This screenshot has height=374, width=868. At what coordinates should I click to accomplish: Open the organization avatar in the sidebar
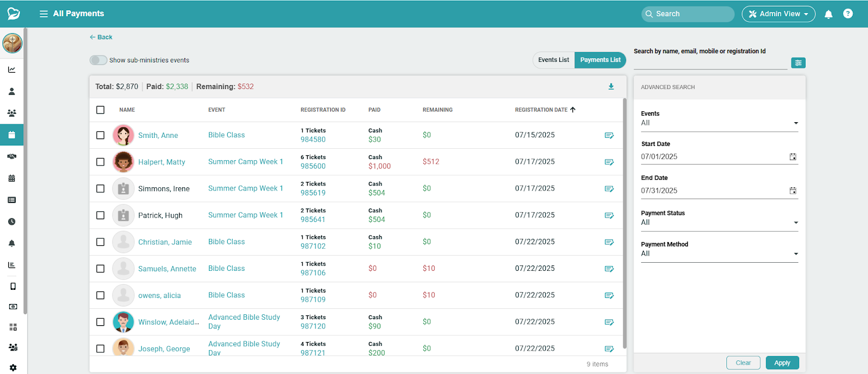[x=12, y=43]
